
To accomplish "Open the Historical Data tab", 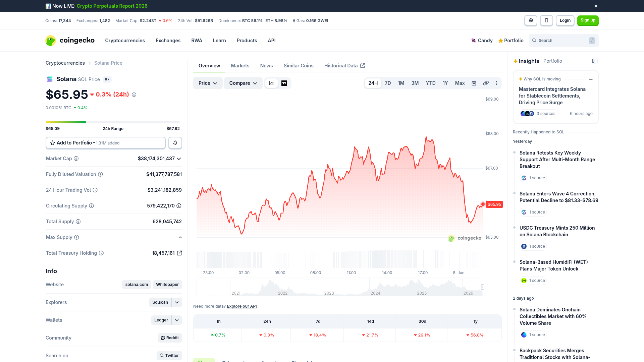I will (344, 66).
